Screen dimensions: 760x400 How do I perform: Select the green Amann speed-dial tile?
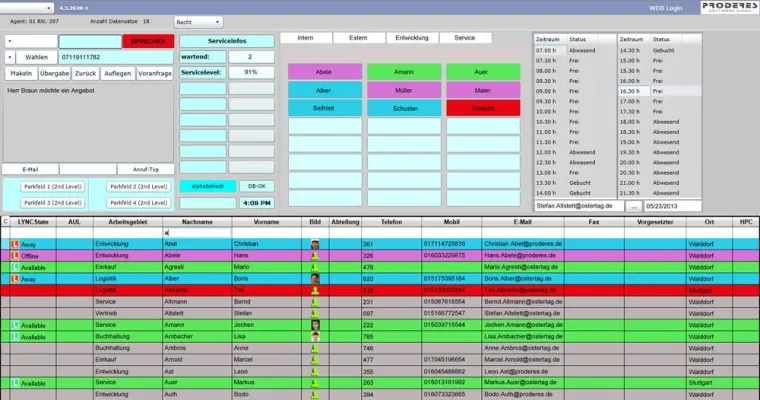pyautogui.click(x=404, y=72)
